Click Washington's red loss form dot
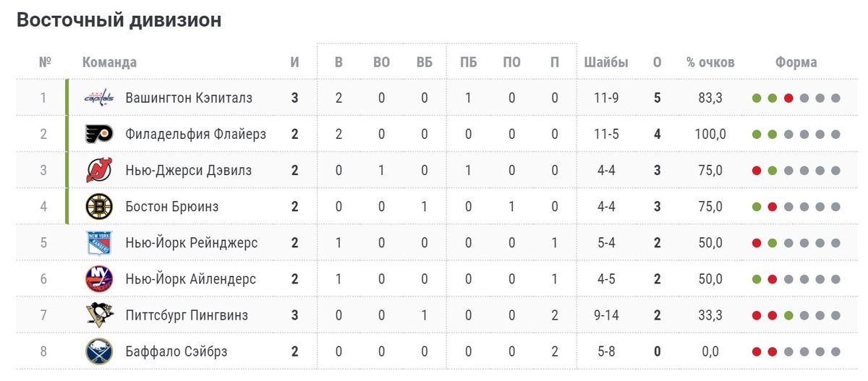 click(788, 98)
